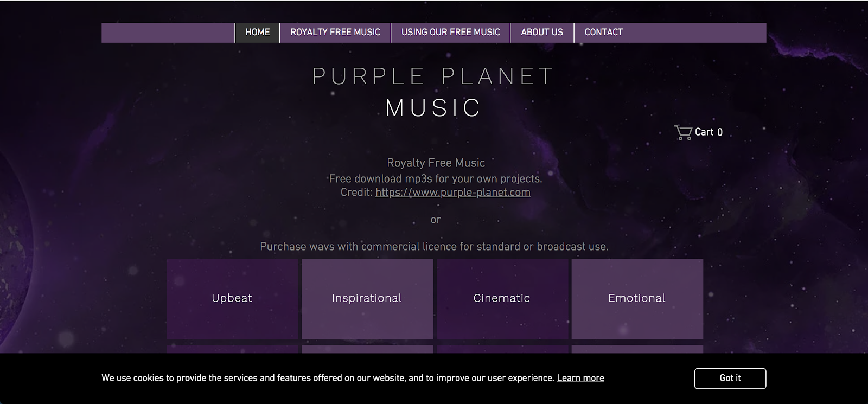The image size is (868, 404).
Task: Go to the HOME menu item
Action: point(258,33)
